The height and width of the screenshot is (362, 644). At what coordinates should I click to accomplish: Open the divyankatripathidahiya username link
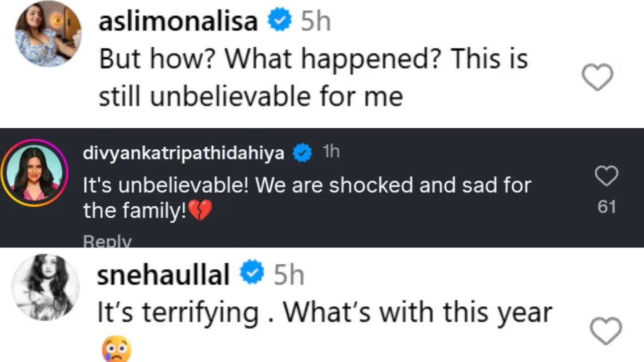tap(184, 153)
